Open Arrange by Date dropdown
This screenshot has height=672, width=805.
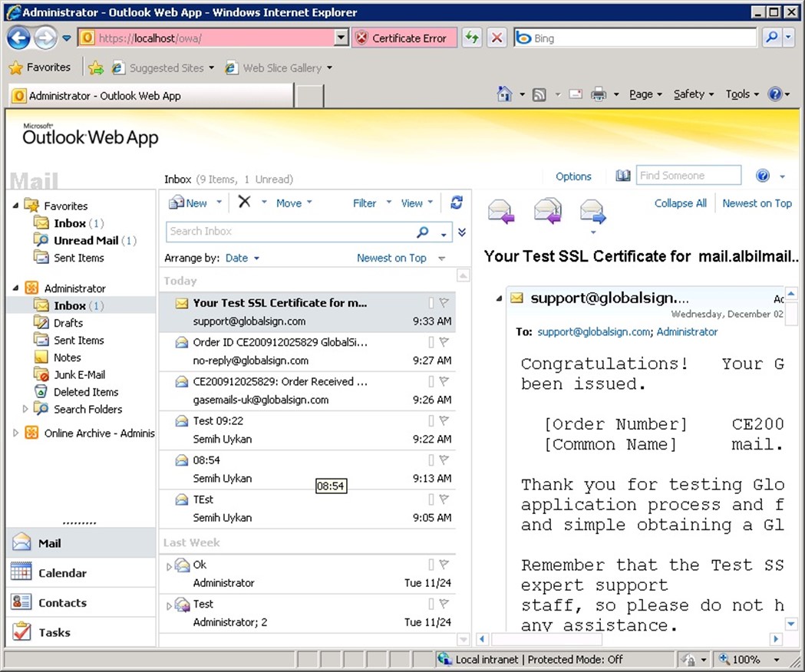[242, 259]
